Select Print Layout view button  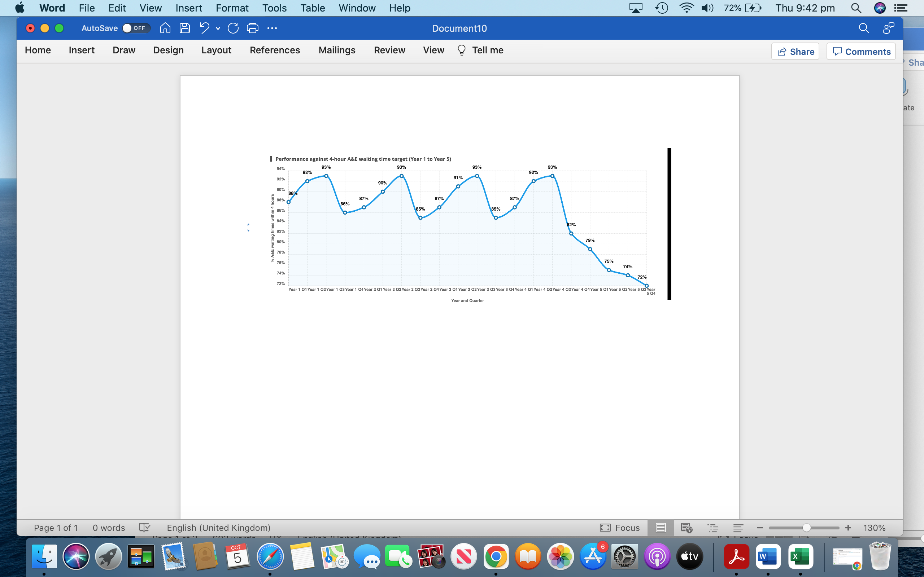pos(661,527)
